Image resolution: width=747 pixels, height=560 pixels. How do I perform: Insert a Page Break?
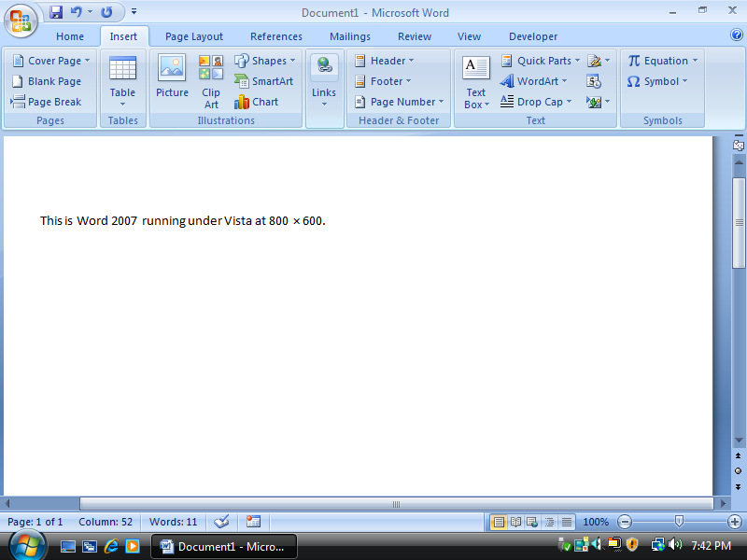click(x=46, y=102)
